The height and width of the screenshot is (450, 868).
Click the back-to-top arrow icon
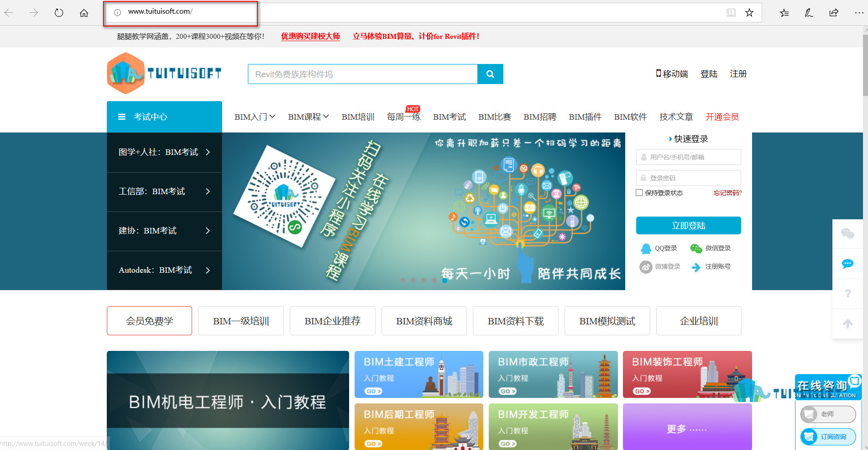click(x=847, y=323)
